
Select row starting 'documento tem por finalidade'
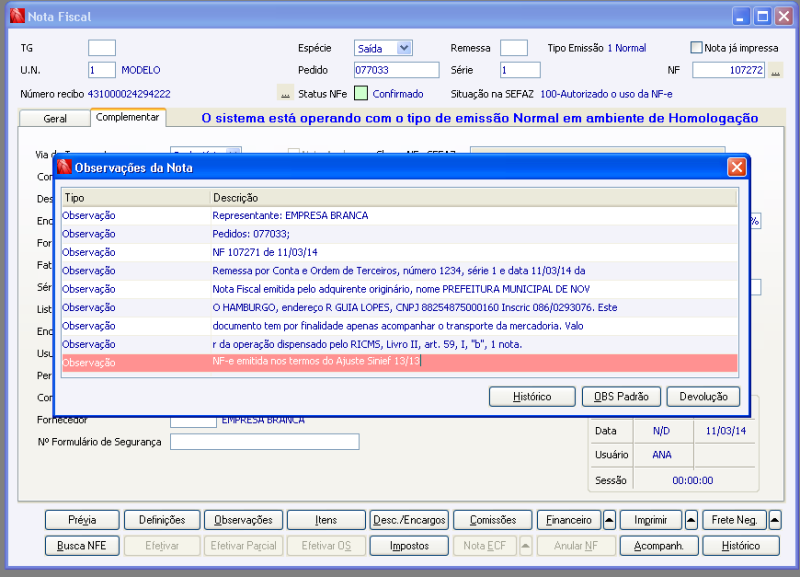pos(399,325)
